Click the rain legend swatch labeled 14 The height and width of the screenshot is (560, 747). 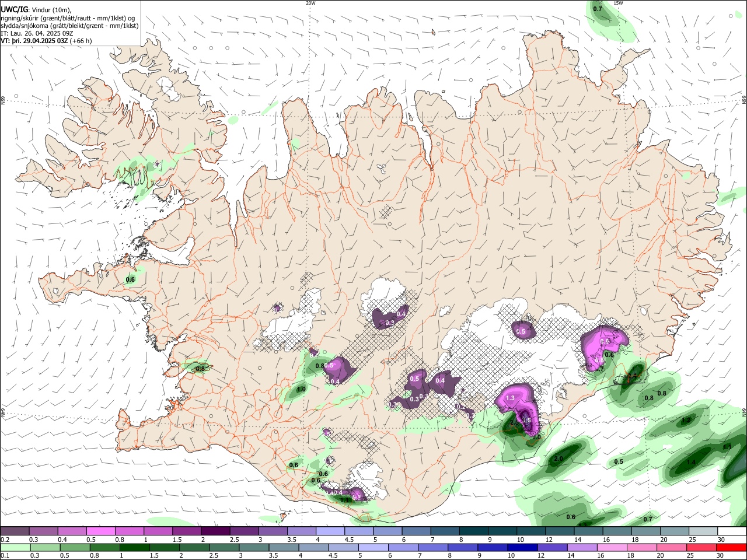582,548
